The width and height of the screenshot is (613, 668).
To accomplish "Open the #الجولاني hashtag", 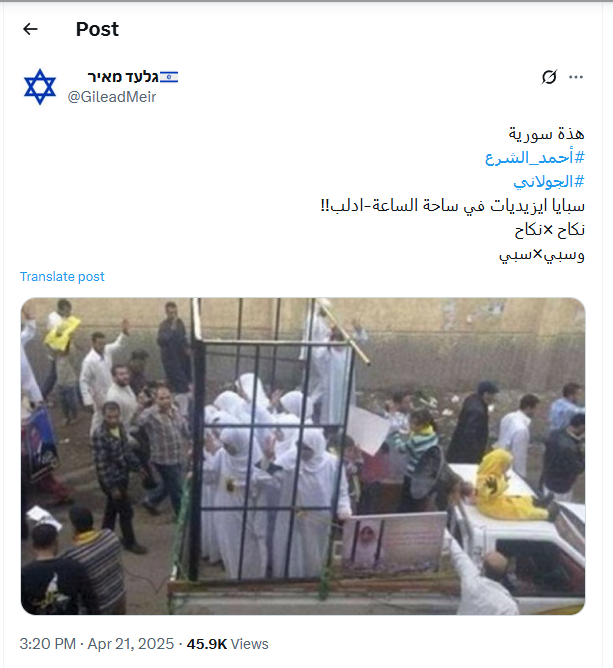I will (x=549, y=182).
